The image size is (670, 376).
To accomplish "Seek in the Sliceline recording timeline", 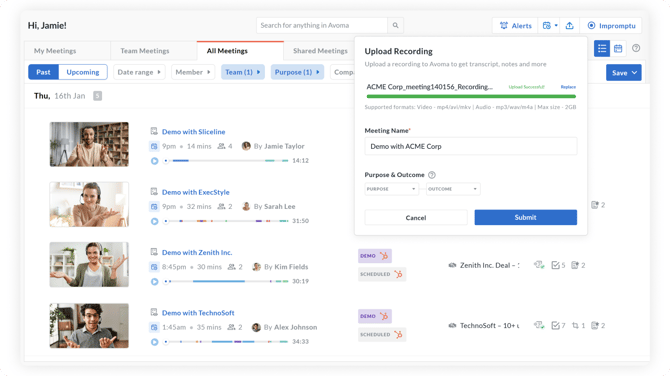I will coord(226,161).
